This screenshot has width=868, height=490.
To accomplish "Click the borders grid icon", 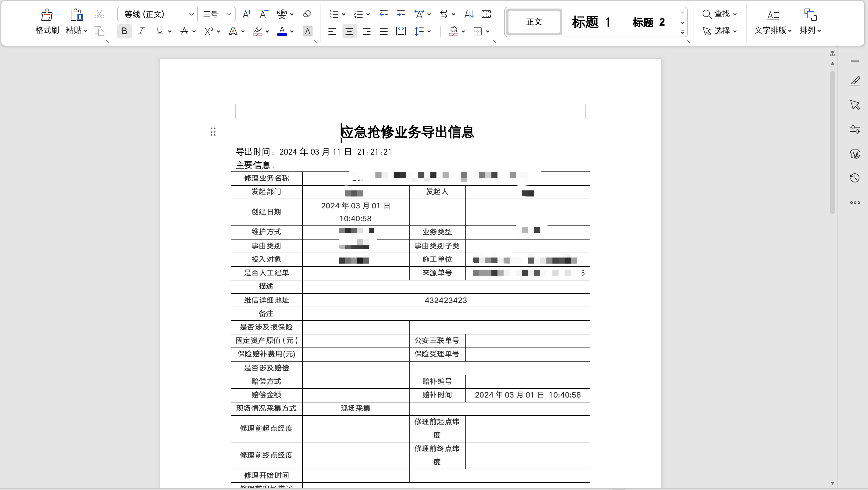I will pos(478,32).
